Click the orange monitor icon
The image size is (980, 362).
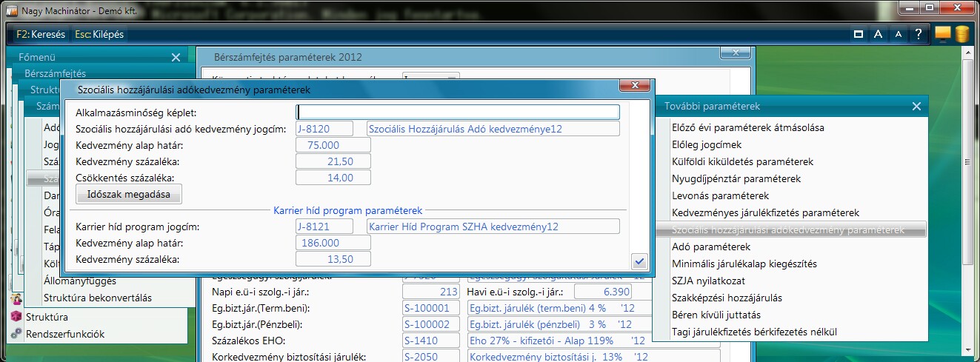[943, 33]
